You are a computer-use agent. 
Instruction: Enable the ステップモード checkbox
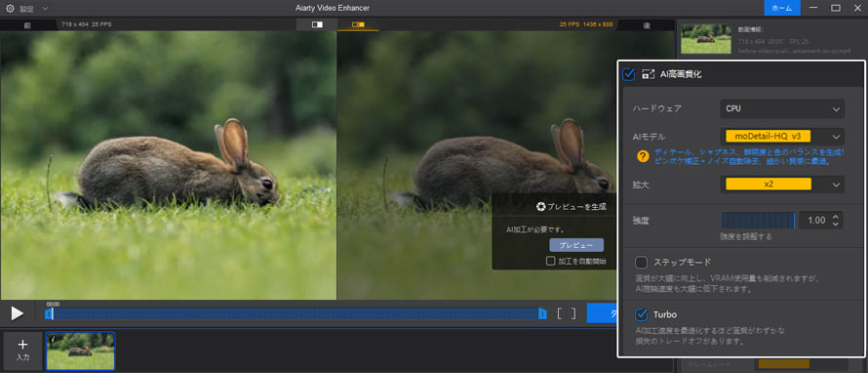tap(641, 262)
